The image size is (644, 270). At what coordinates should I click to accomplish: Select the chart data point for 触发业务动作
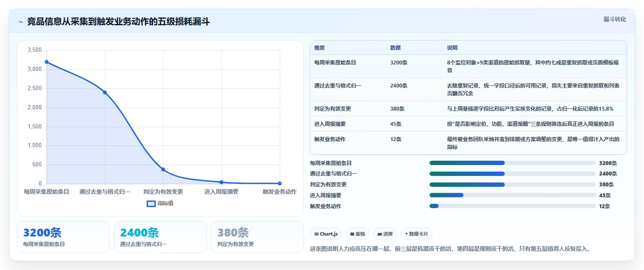point(280,183)
